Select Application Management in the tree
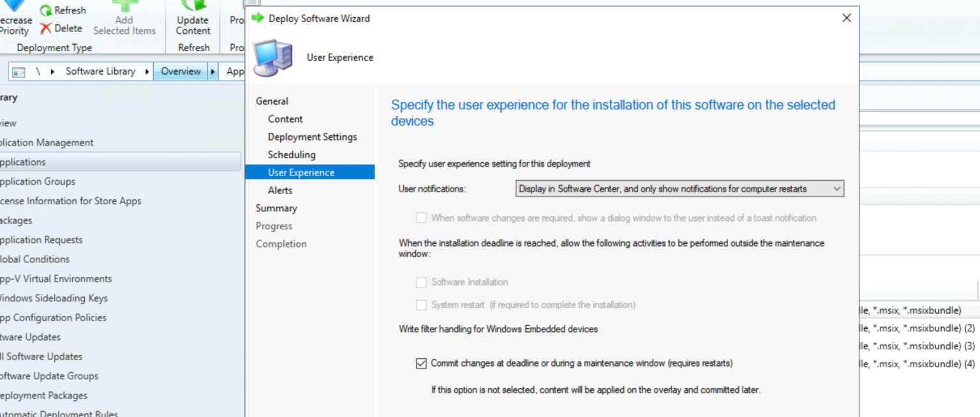Image resolution: width=980 pixels, height=417 pixels. click(x=47, y=142)
